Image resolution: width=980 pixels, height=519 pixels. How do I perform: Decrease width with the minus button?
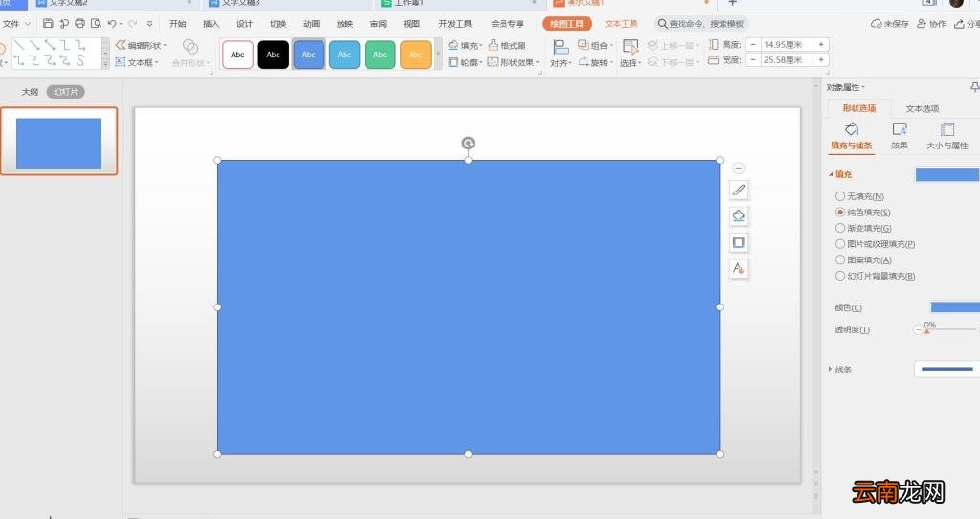[753, 60]
